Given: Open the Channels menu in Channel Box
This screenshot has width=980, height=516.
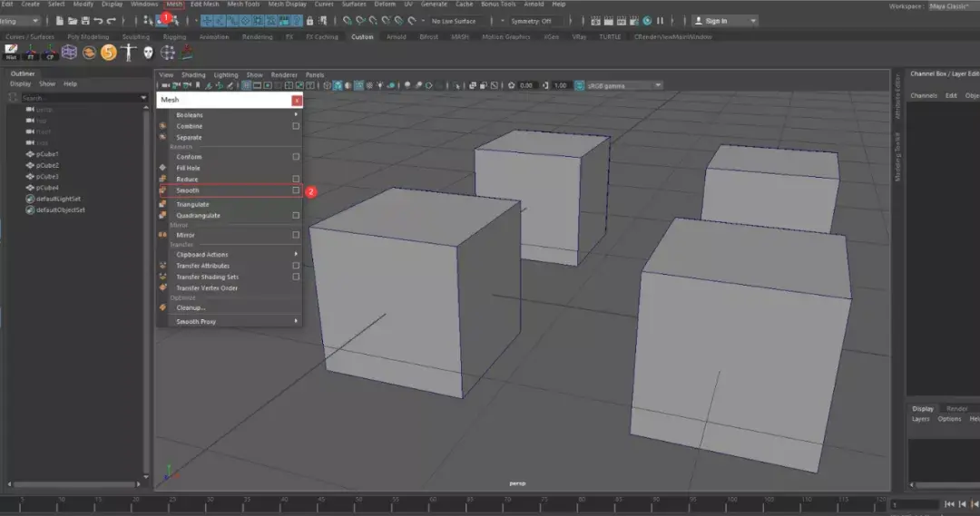Looking at the screenshot, I should coord(924,95).
